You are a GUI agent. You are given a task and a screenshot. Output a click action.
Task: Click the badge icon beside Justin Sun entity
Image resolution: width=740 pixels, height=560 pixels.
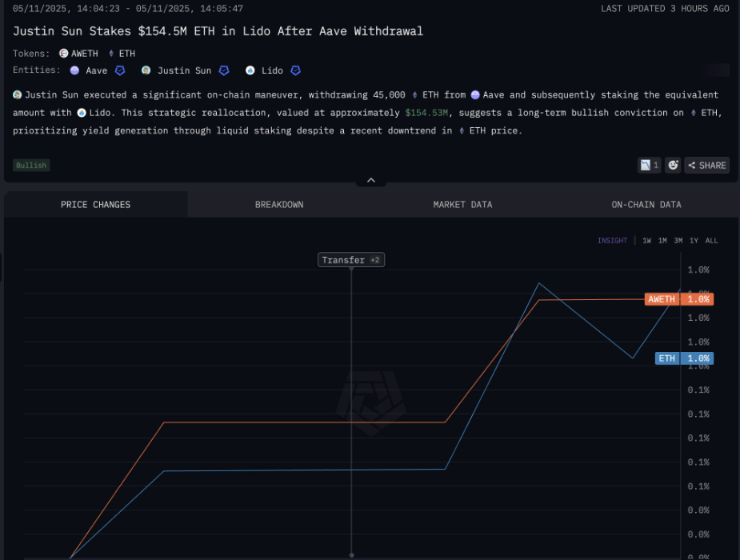[225, 70]
